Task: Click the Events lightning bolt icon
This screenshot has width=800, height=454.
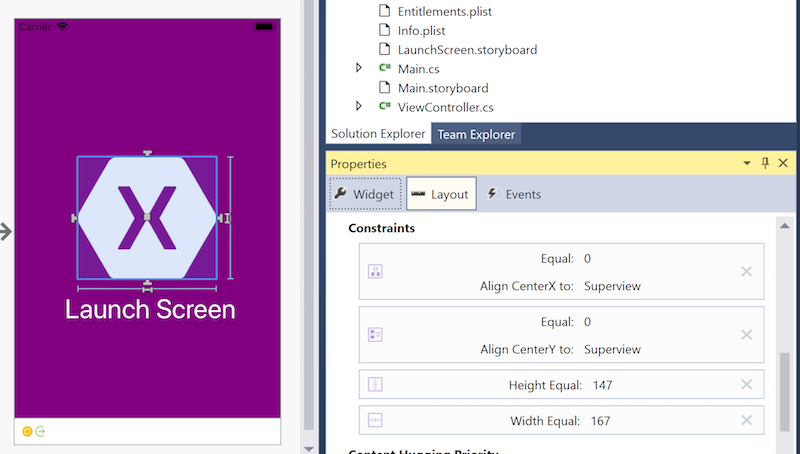Action: (x=492, y=193)
